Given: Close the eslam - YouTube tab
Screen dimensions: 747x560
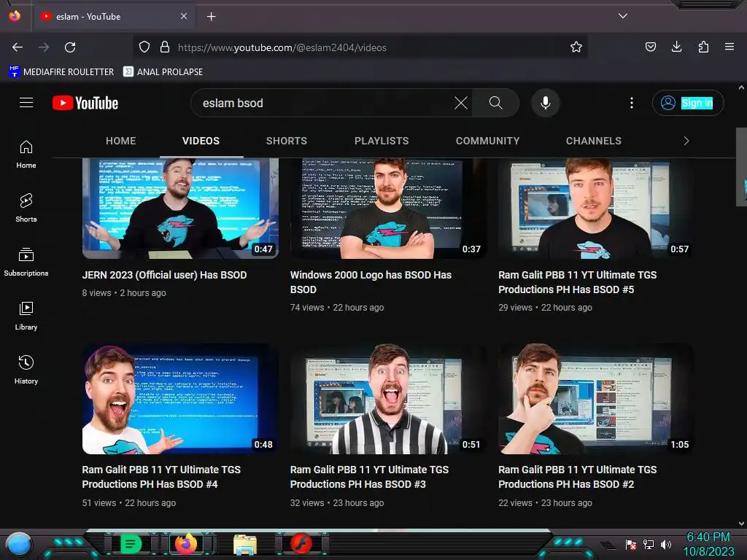Looking at the screenshot, I should point(184,16).
